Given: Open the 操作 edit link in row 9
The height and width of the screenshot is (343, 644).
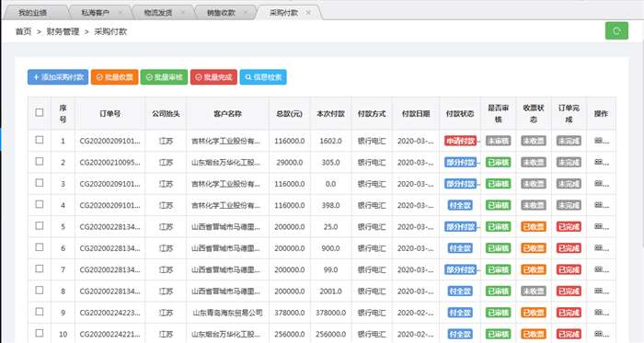Looking at the screenshot, I should point(602,313).
